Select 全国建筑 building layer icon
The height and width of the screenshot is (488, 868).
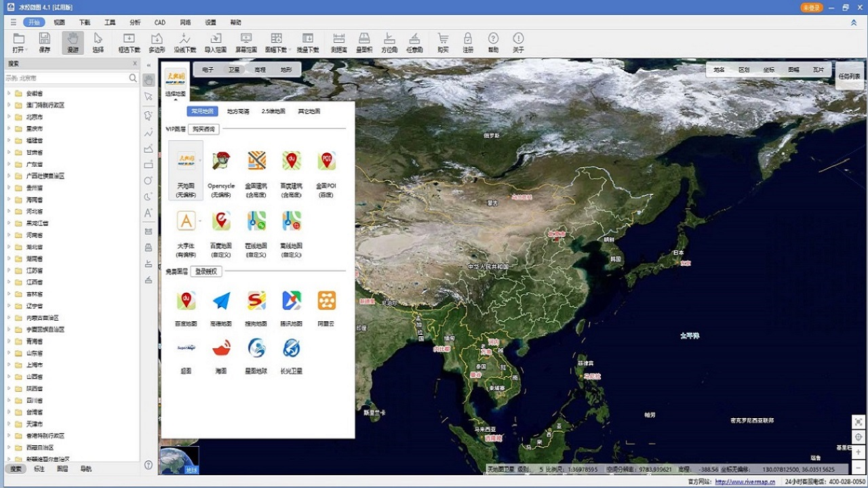[256, 161]
